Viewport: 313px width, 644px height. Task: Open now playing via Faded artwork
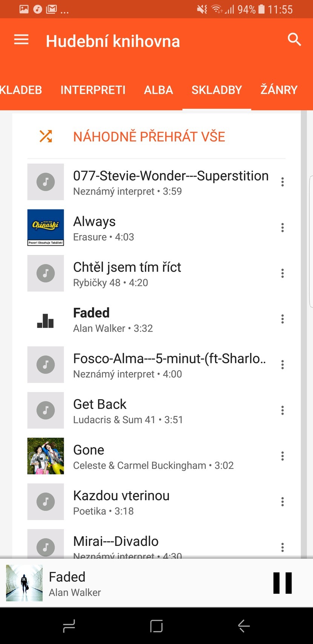pos(25,583)
